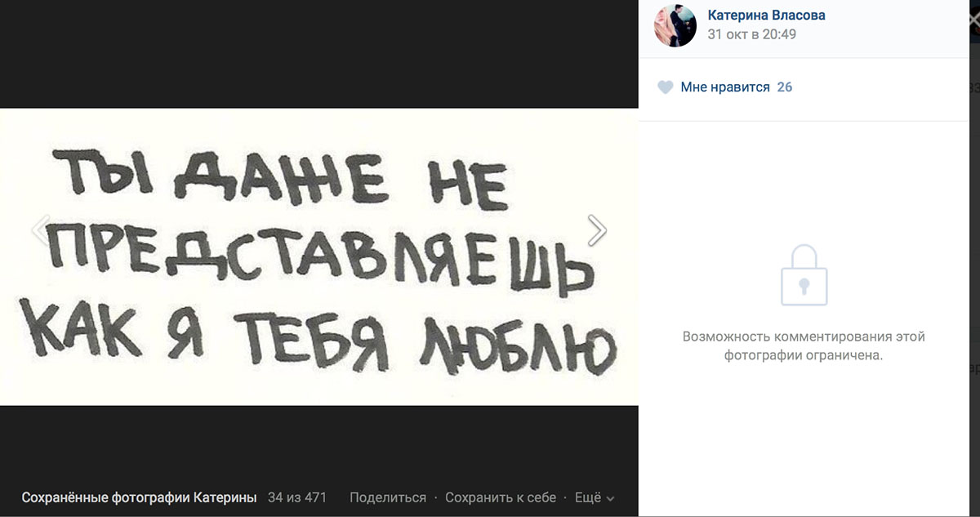Toggle the Мне нравится label
Viewport: 980px width, 517px height.
point(725,87)
